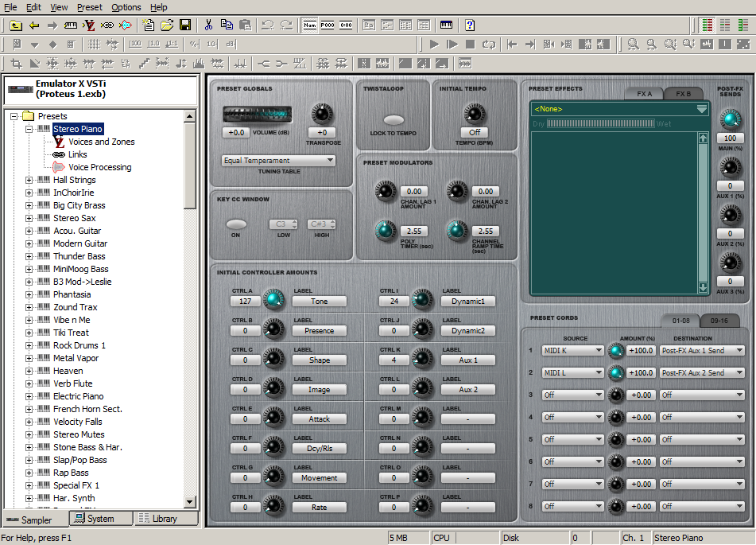756x545 pixels.
Task: Click the back arrow toolbar icon
Action: 34,25
